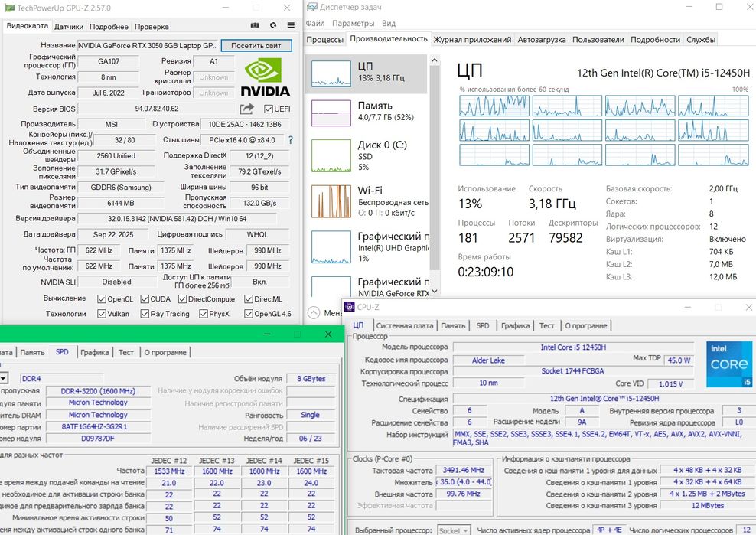Select the Wi-Fi graph thumbnail
Screen dimensions: 756x535
(331, 201)
